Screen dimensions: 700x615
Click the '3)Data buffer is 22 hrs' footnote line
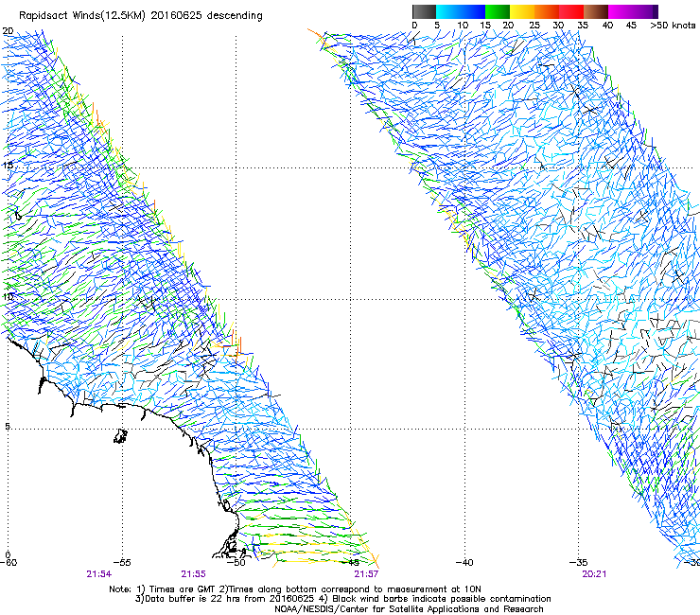(342, 599)
